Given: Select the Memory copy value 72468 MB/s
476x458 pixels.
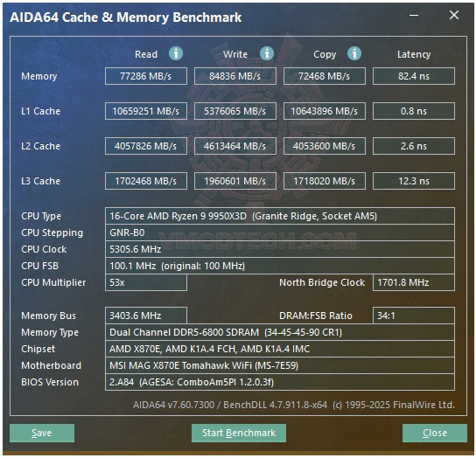Looking at the screenshot, I should coord(325,76).
